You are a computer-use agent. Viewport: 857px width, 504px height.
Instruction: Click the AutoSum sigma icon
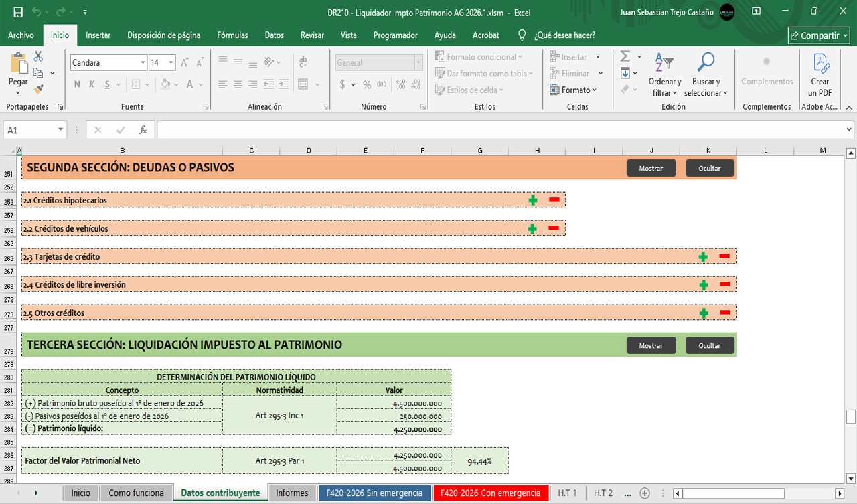coord(625,56)
